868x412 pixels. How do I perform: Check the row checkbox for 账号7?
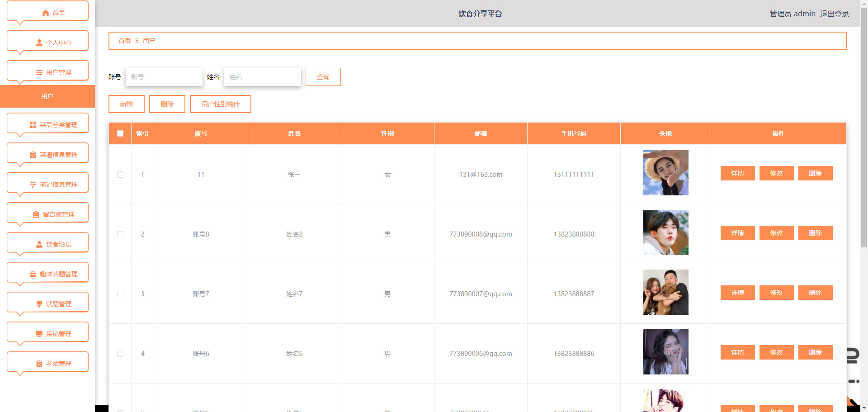tap(120, 294)
